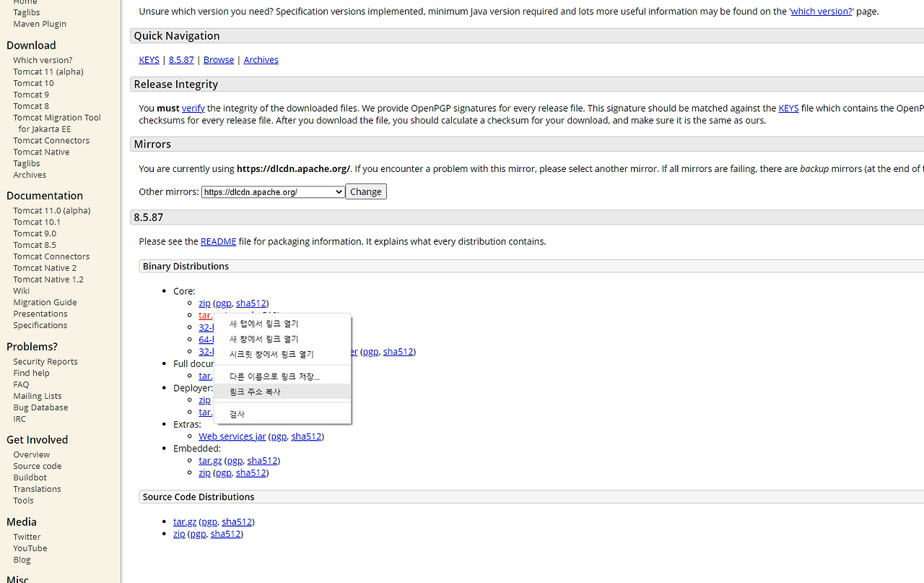
Task: Open FAQ sidebar link
Action: pyautogui.click(x=21, y=385)
